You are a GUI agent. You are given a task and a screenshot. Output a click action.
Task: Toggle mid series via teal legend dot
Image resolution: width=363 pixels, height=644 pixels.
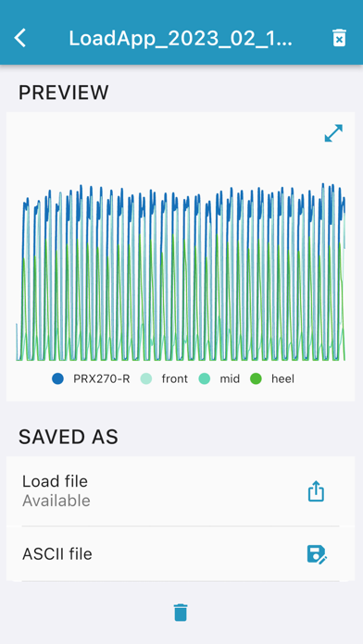[205, 378]
